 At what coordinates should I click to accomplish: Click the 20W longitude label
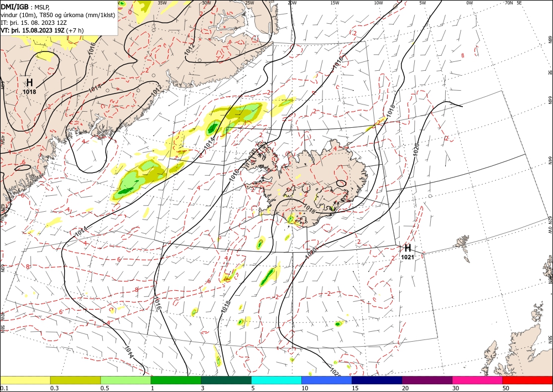click(292, 2)
